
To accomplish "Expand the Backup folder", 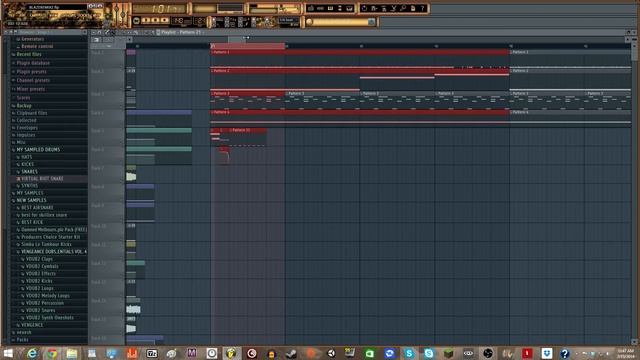I will [24, 106].
